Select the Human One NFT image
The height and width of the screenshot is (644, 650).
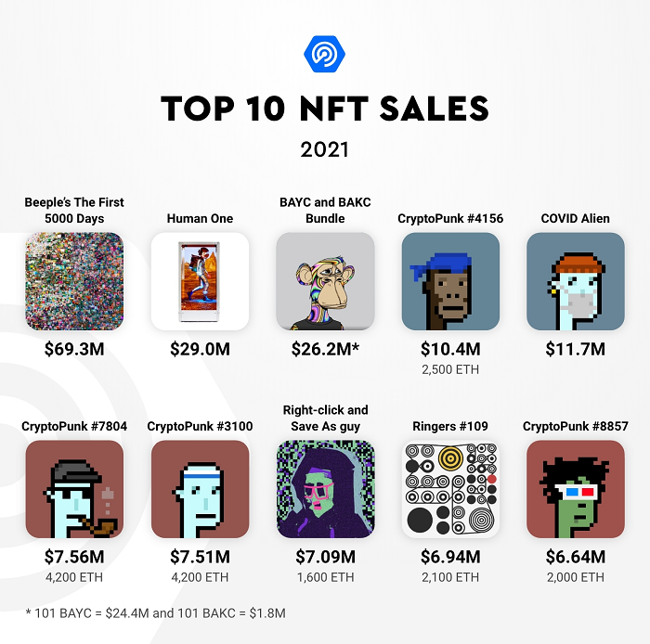coord(200,281)
